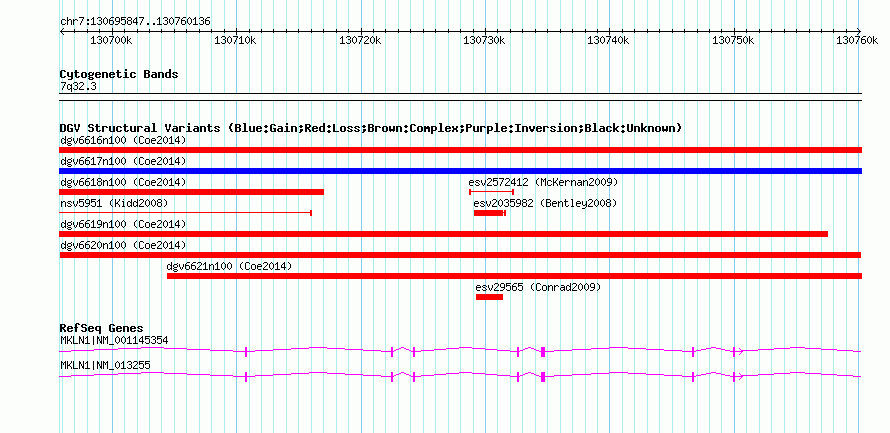Image resolution: width=890 pixels, height=433 pixels.
Task: Click the RefSeq Genes track title
Action: click(x=101, y=329)
